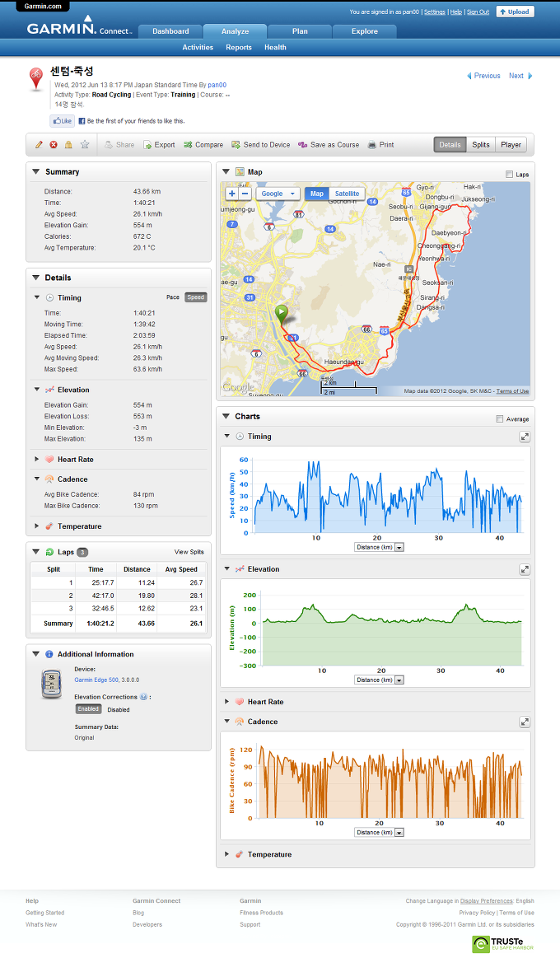
Task: Click Export in the activity toolbar
Action: (159, 144)
